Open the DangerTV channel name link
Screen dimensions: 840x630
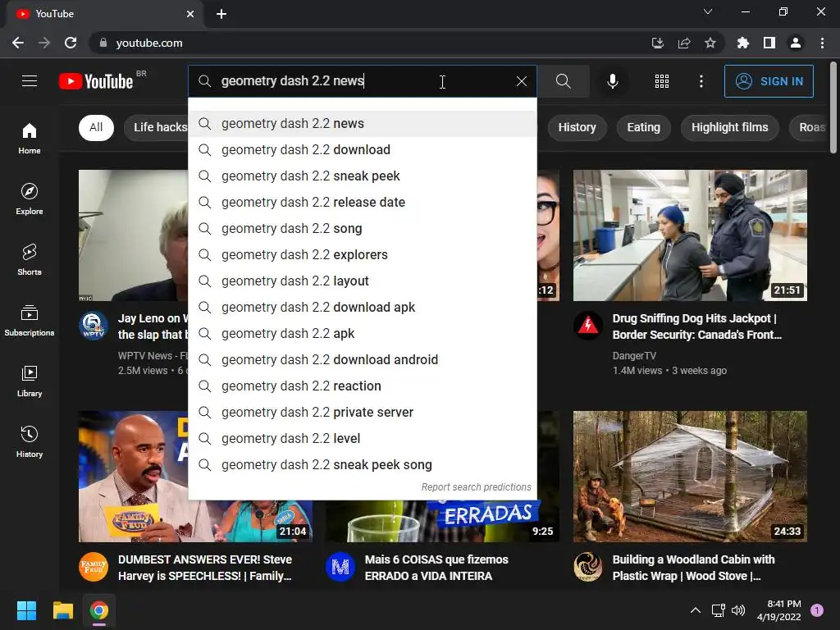click(x=634, y=356)
